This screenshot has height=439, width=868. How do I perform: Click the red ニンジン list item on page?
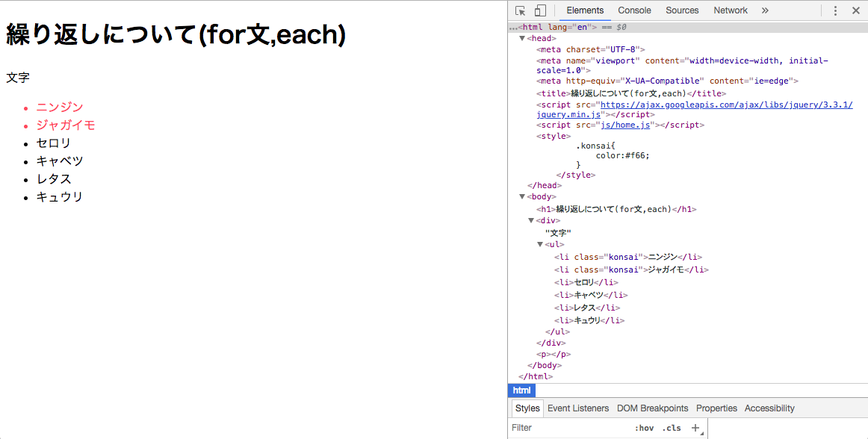(x=60, y=107)
